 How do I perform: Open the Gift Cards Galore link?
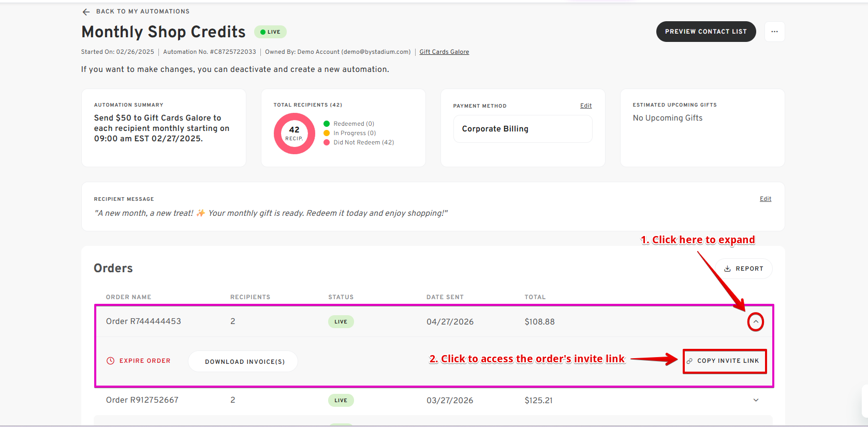pyautogui.click(x=444, y=52)
